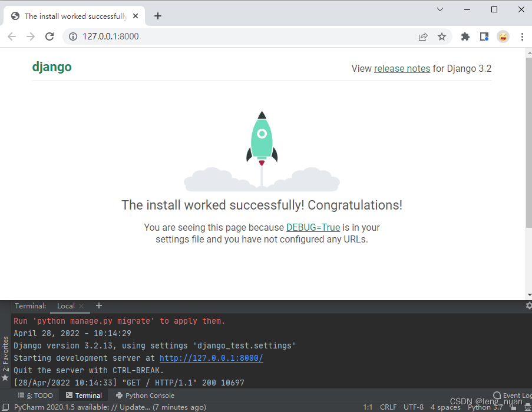
Task: Click the 'Django version 3.2.13' terminal line
Action: [x=155, y=345]
